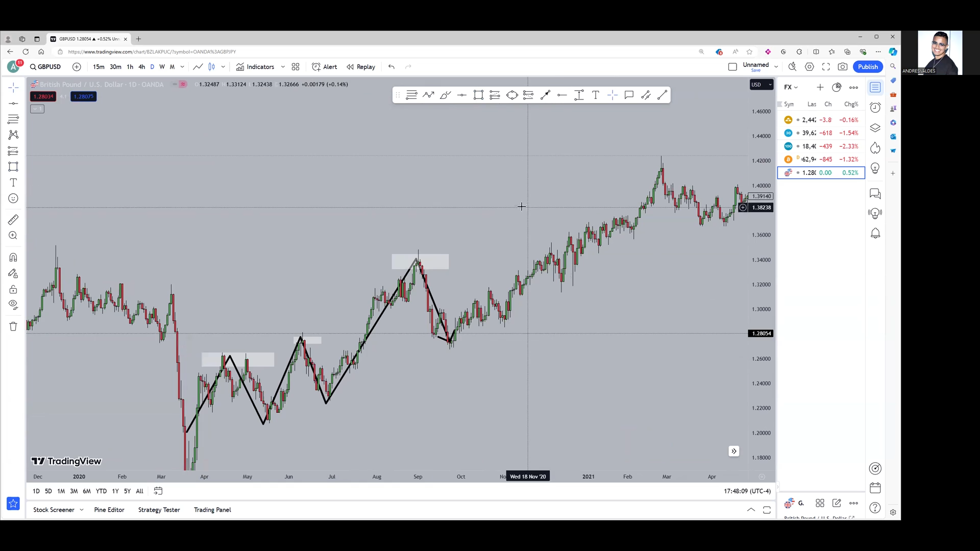Select the Text tool in left toolbar
Screen dimensions: 980x551
coord(13,183)
